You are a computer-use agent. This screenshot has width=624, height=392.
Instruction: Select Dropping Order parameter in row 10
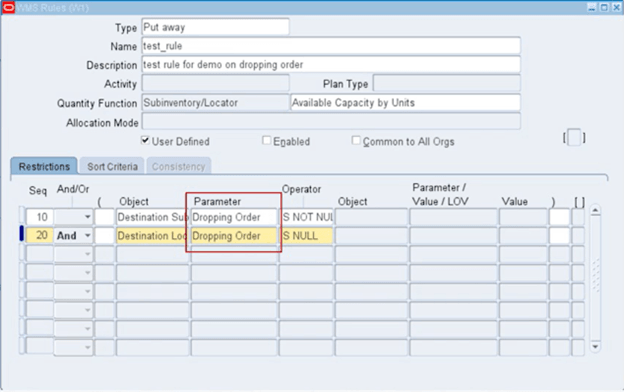(234, 217)
